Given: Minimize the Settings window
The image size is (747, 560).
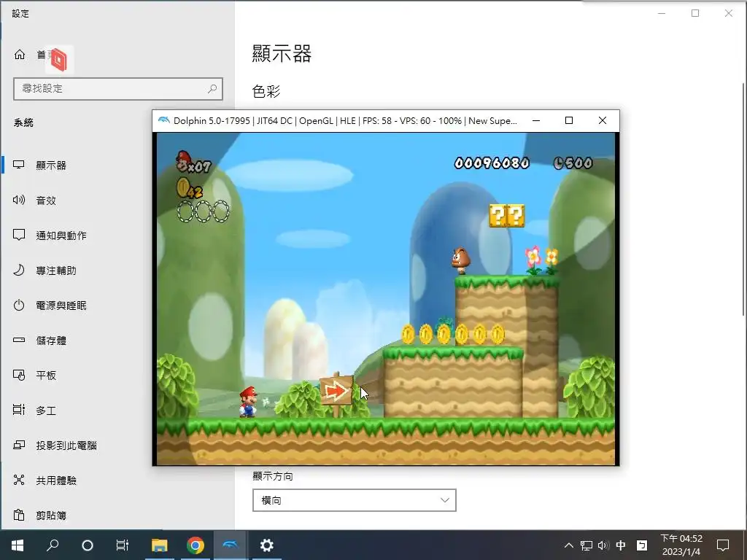Looking at the screenshot, I should tap(662, 13).
